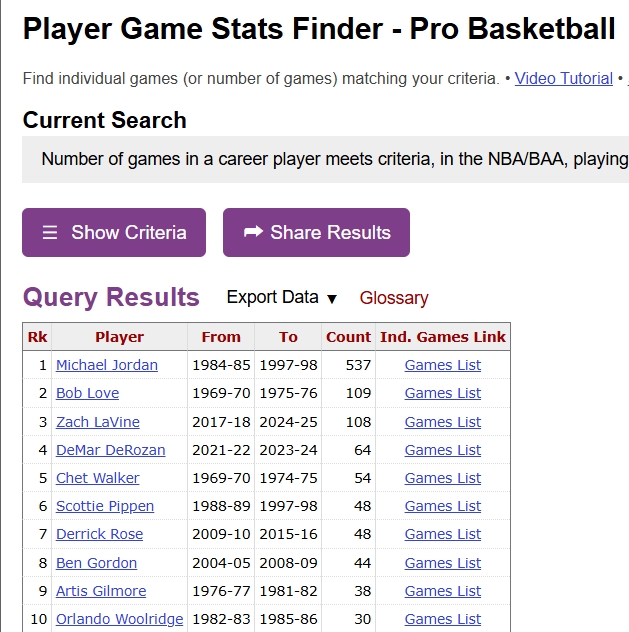The height and width of the screenshot is (632, 629).
Task: Click Artis Gilmore's name link
Action: click(x=101, y=591)
